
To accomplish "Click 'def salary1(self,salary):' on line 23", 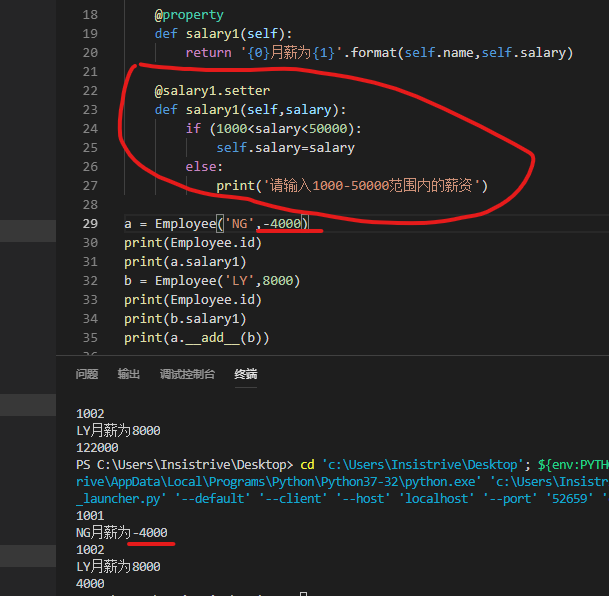I will [x=250, y=110].
